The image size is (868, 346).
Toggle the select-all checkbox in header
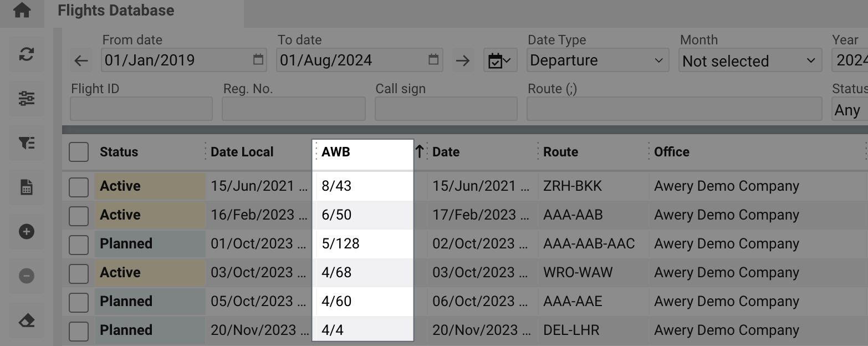click(x=79, y=152)
